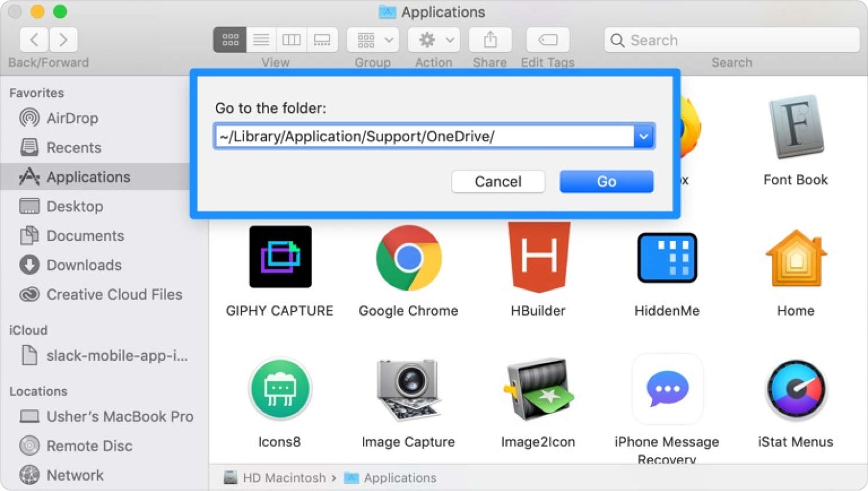Screen dimensions: 868x491
Task: Click the Font Book label text
Action: (796, 179)
